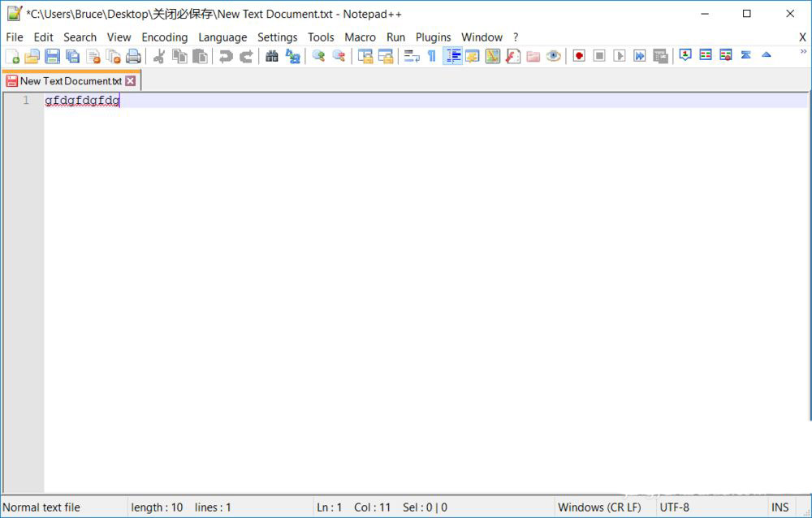
Task: Toggle the INS insert mode indicator
Action: [780, 507]
